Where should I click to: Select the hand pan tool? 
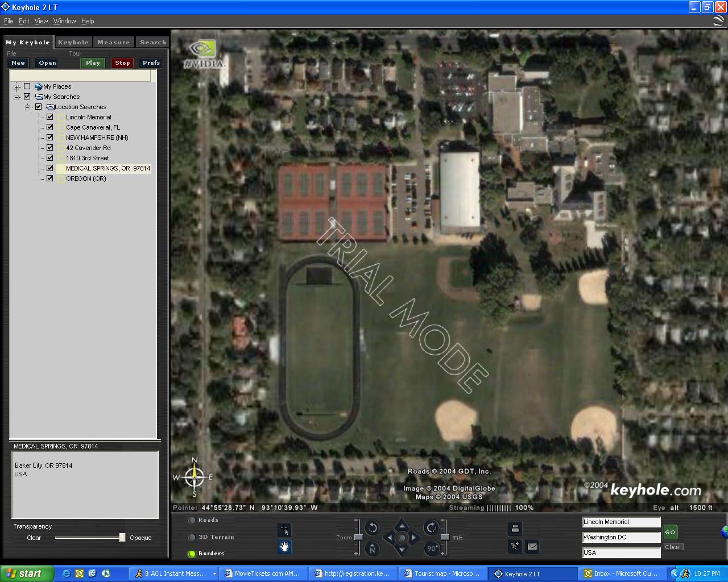point(284,547)
